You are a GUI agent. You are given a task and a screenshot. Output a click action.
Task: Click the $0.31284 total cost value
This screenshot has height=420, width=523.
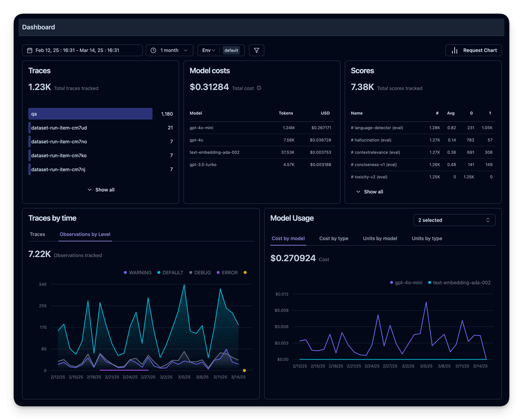pos(209,87)
